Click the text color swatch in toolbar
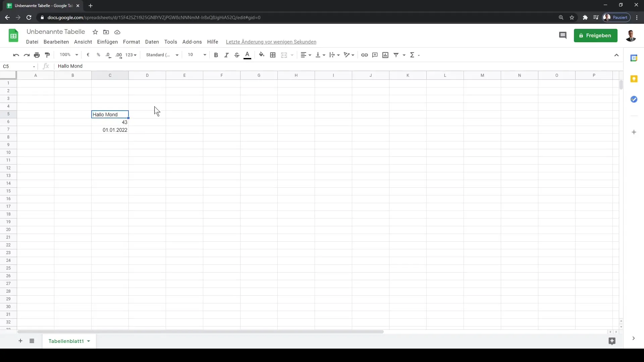The width and height of the screenshot is (644, 362). pos(247,55)
